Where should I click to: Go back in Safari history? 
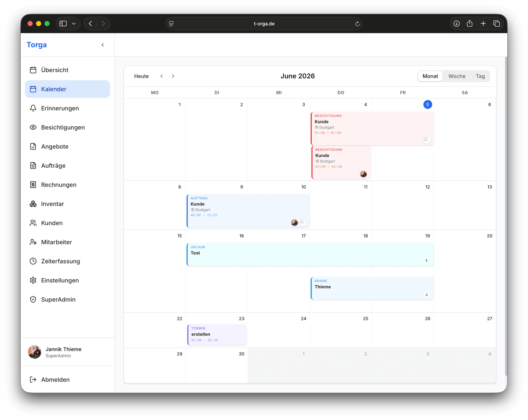tap(90, 24)
